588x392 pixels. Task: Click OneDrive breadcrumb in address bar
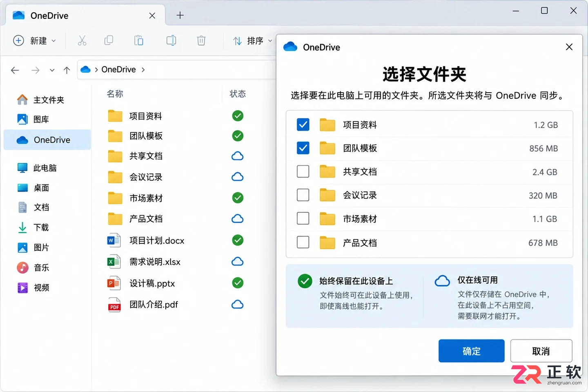118,69
